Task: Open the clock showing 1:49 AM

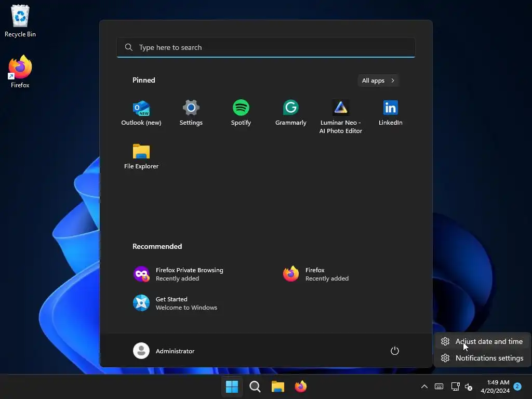Action: click(495, 387)
